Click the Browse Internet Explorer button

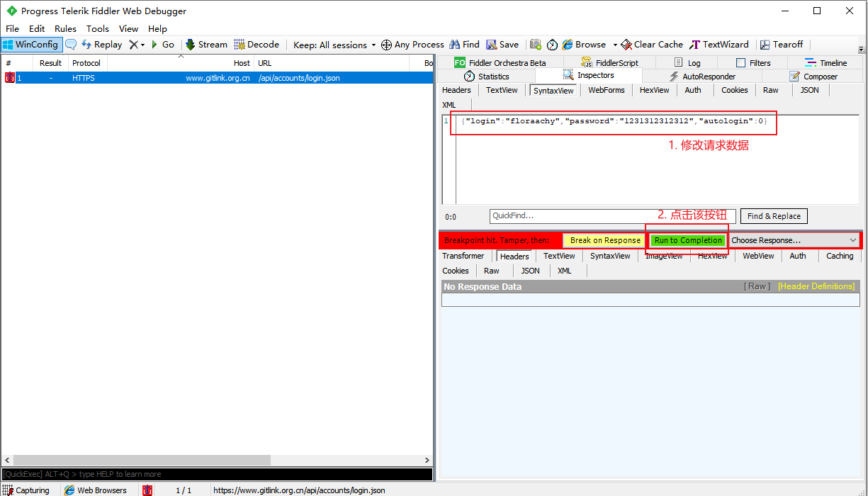pyautogui.click(x=585, y=44)
